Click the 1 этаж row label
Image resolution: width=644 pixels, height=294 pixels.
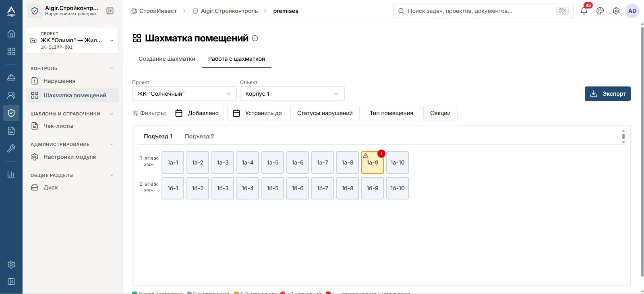point(149,160)
